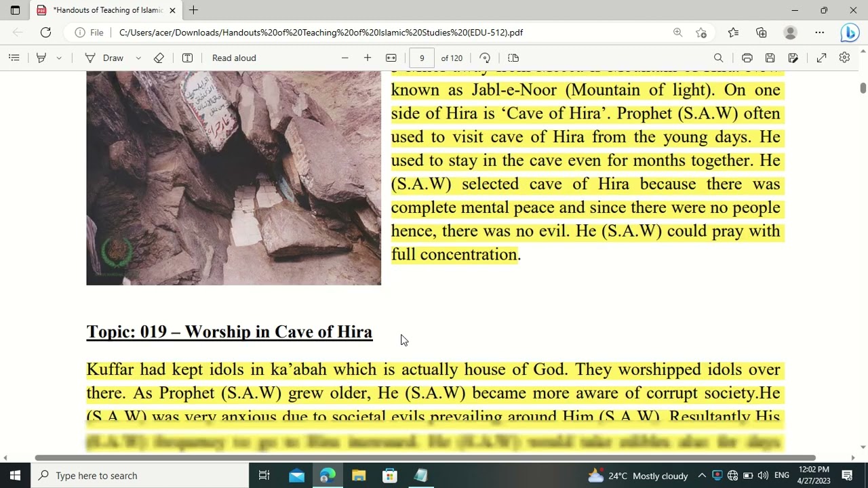The height and width of the screenshot is (488, 868).
Task: Close the Handouts of Teaching PDF tab
Action: point(172,10)
